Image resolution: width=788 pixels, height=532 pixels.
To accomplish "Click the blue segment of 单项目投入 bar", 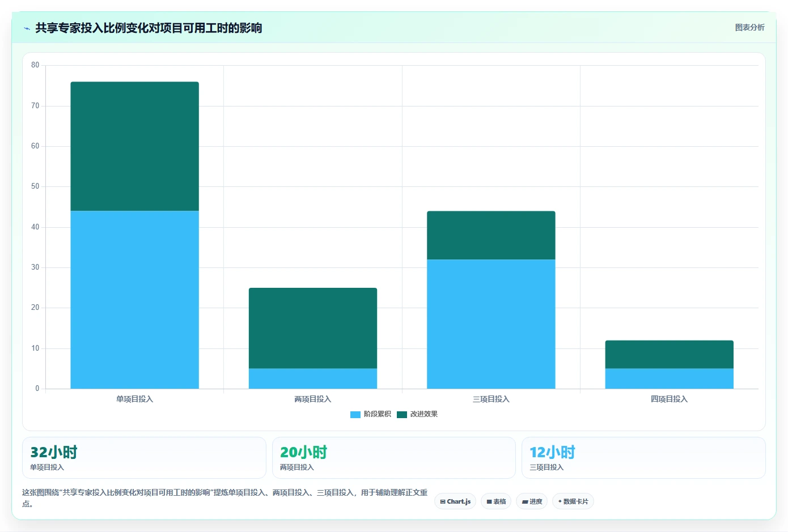I will click(x=135, y=300).
